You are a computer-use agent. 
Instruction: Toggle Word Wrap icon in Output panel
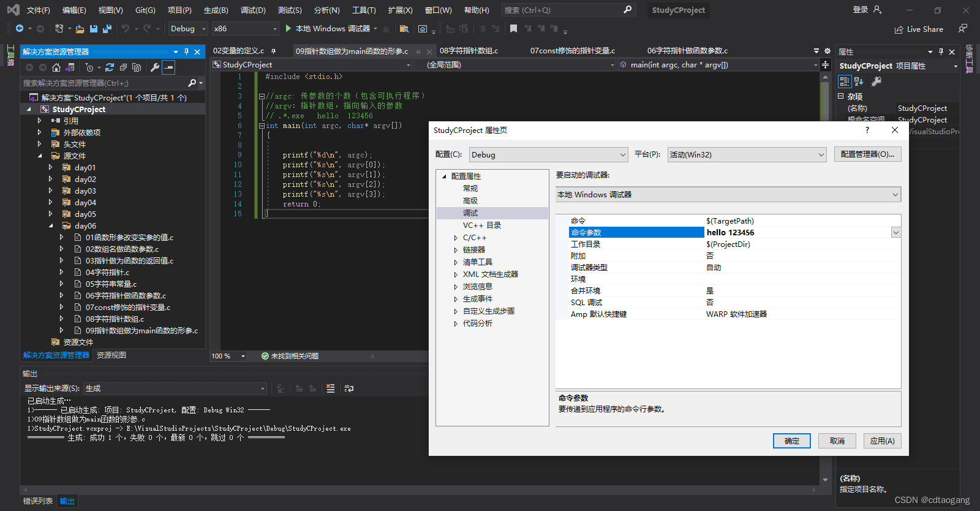click(x=349, y=388)
